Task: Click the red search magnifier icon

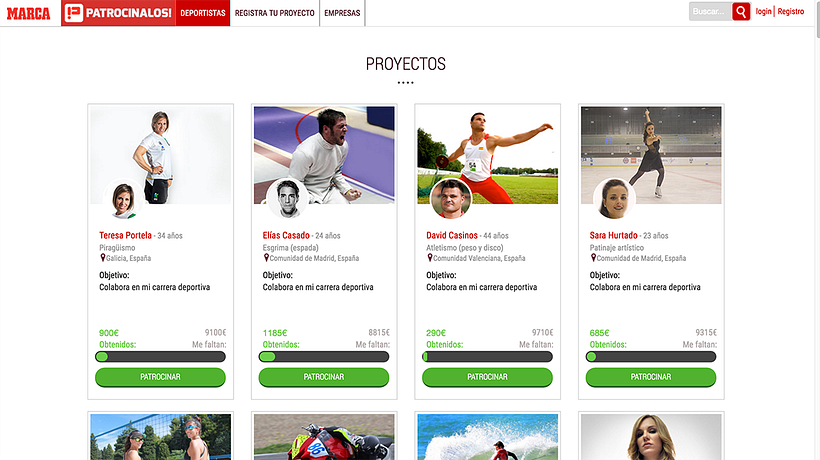Action: [741, 12]
